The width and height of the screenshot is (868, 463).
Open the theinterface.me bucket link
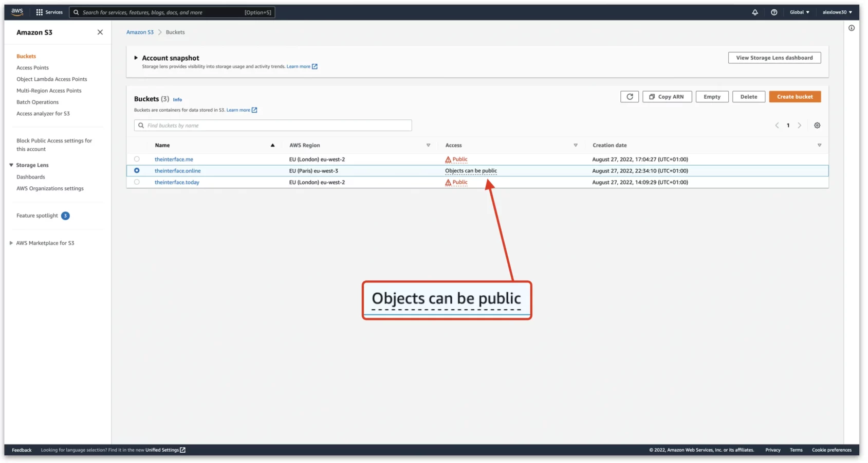coord(174,159)
